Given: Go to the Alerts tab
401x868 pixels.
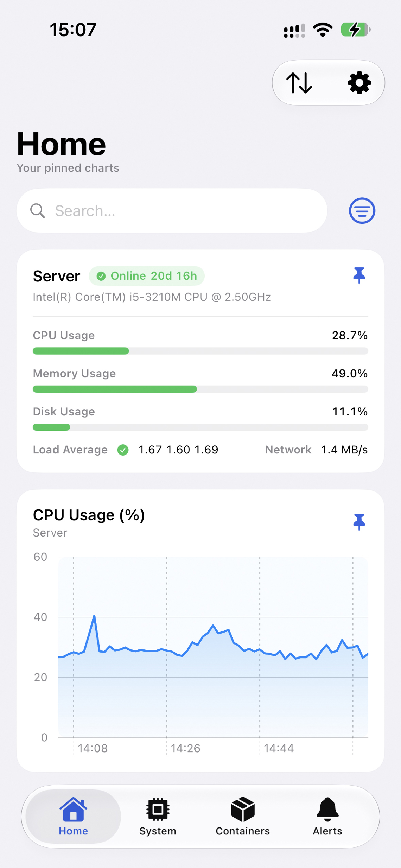Looking at the screenshot, I should pyautogui.click(x=327, y=816).
